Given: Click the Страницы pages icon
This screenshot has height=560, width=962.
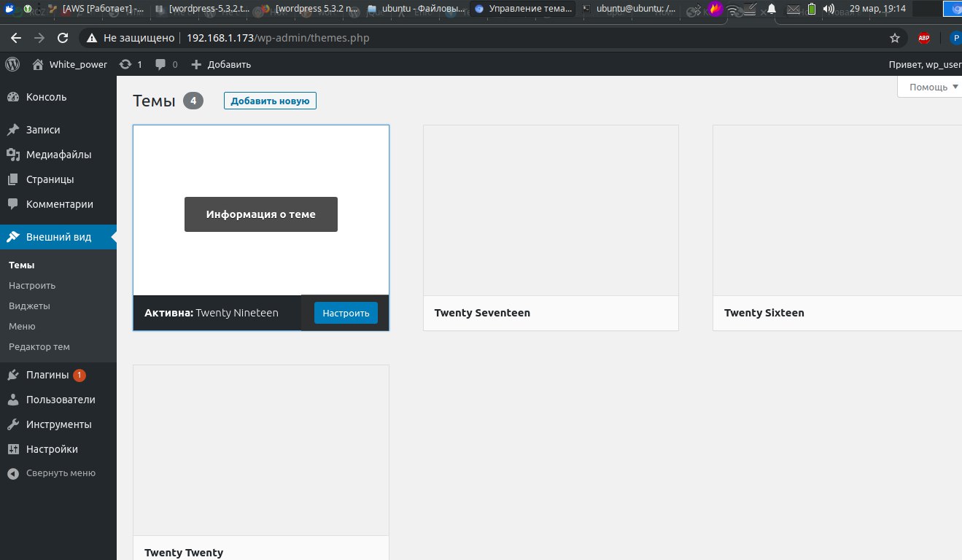Looking at the screenshot, I should pyautogui.click(x=13, y=179).
